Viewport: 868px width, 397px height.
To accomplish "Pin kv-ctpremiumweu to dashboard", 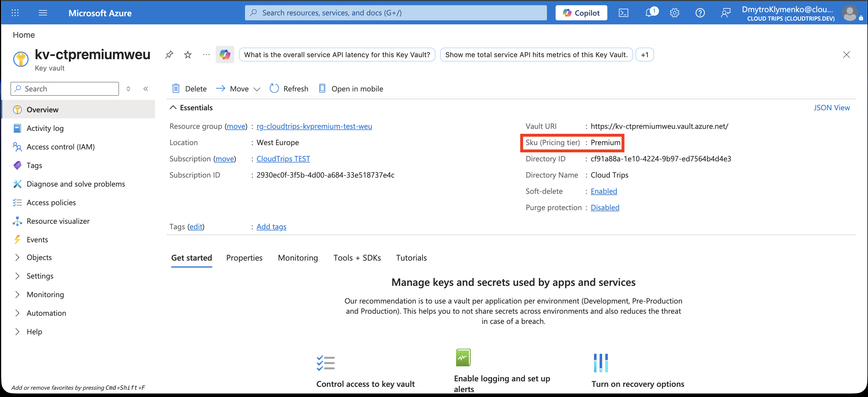I will 169,55.
